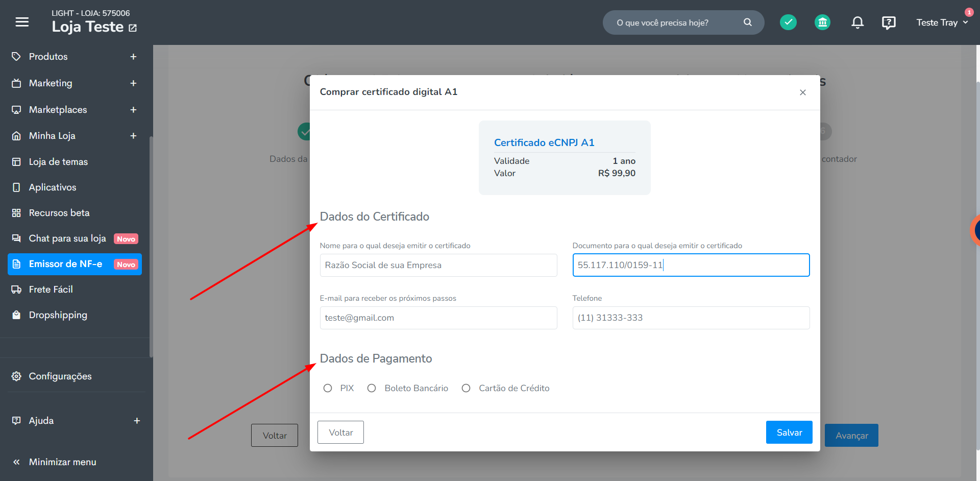Select Boleto Bancário payment option
The height and width of the screenshot is (481, 980).
pos(372,388)
